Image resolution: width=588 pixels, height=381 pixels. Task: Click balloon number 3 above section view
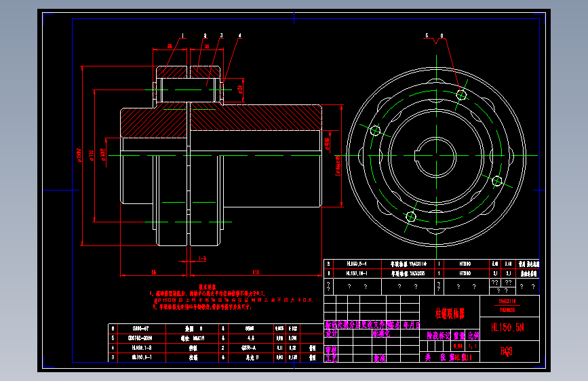(x=221, y=36)
